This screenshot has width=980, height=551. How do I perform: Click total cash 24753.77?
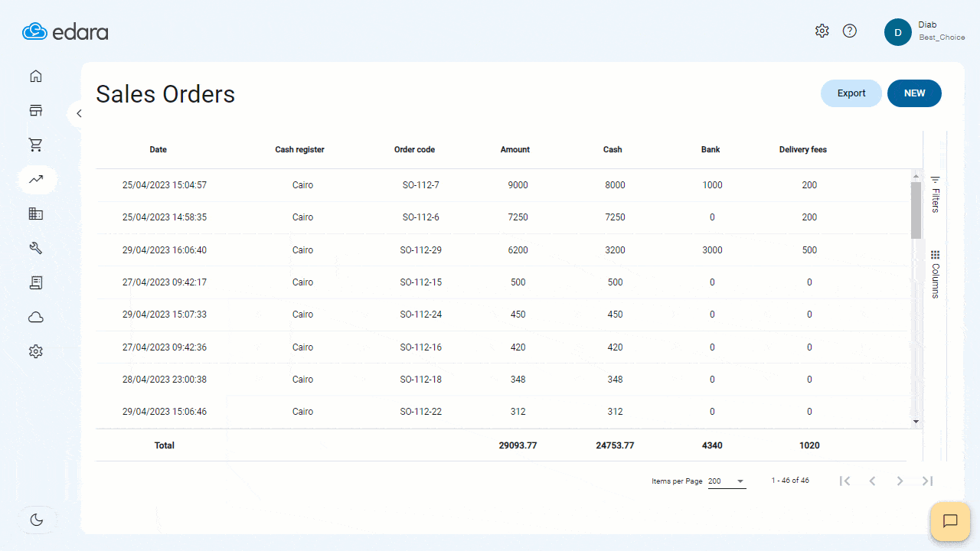(615, 445)
